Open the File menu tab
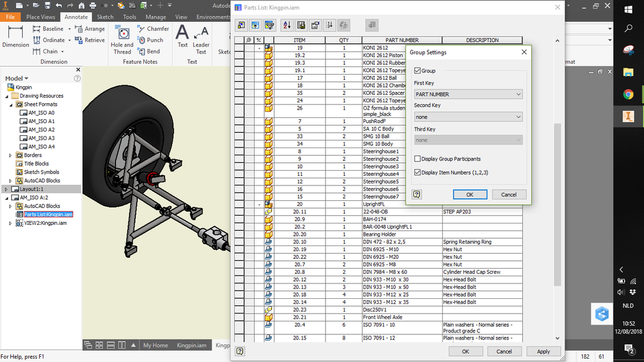The height and width of the screenshot is (362, 644). pyautogui.click(x=10, y=17)
